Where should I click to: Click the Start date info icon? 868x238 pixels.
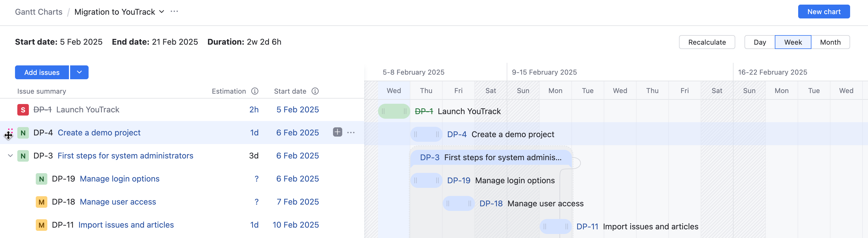(315, 91)
